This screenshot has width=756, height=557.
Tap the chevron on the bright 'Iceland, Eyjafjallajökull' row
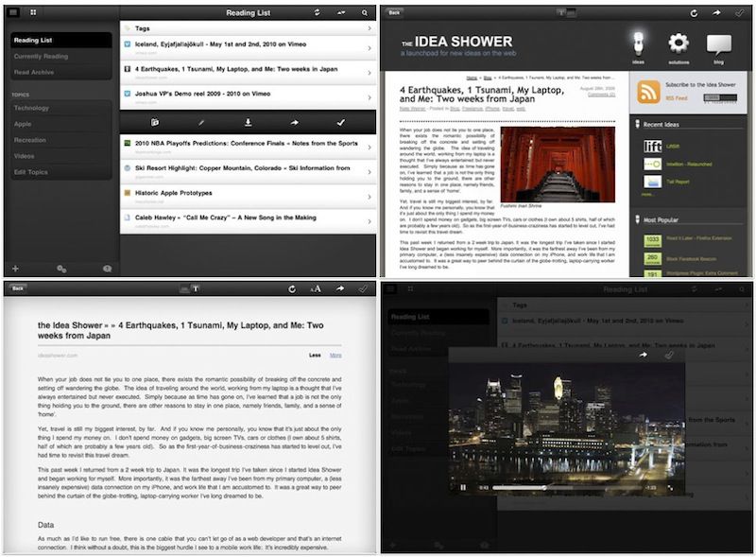369,48
